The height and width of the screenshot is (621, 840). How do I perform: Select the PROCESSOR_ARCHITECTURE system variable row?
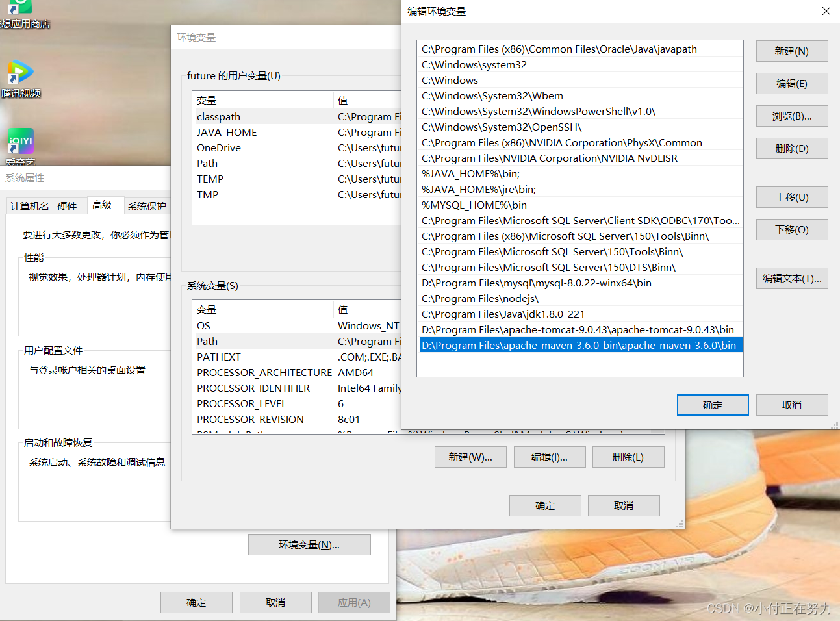[297, 373]
